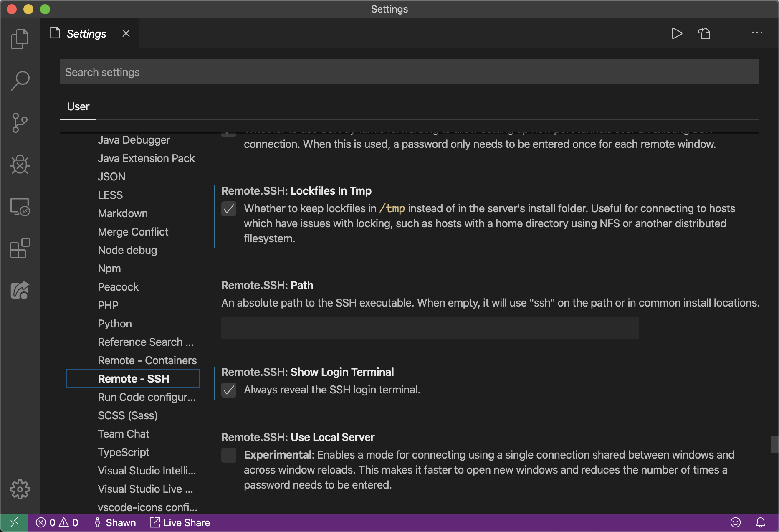Image resolution: width=779 pixels, height=532 pixels.
Task: Open the Search view in activity bar
Action: [20, 81]
